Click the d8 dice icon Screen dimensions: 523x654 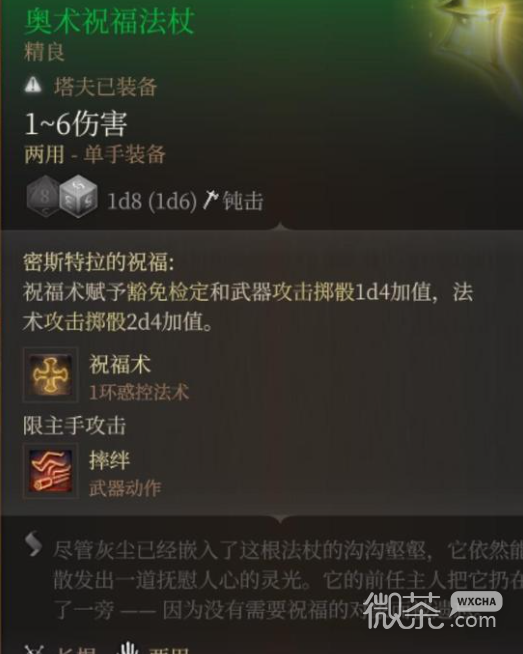point(42,196)
